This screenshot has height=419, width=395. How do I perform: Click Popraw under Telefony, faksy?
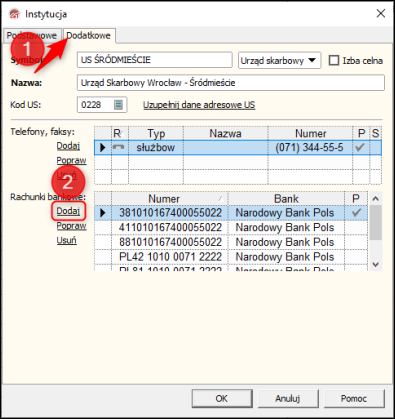(71, 160)
